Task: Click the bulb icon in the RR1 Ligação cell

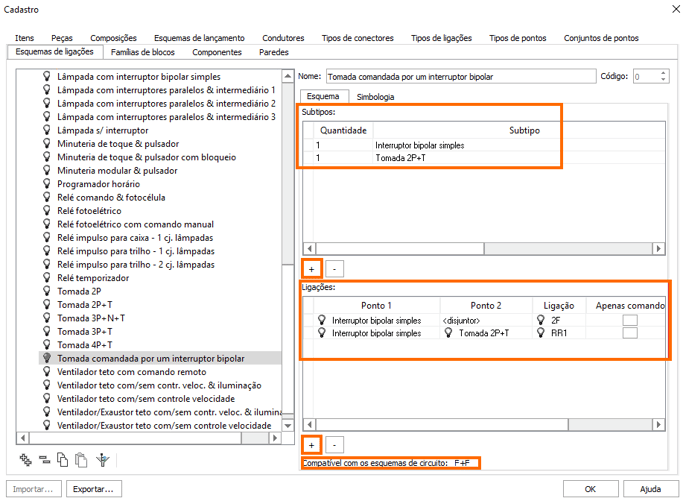Action: tap(542, 333)
